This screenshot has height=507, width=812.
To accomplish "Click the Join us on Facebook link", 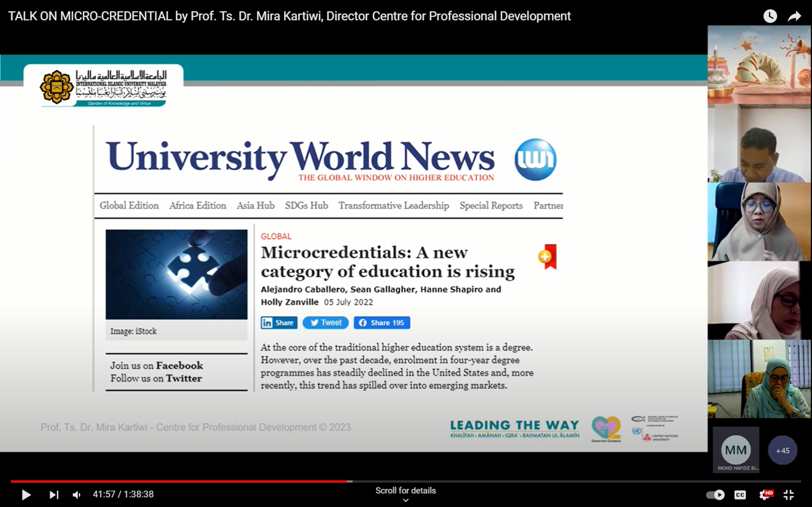I will coord(157,366).
